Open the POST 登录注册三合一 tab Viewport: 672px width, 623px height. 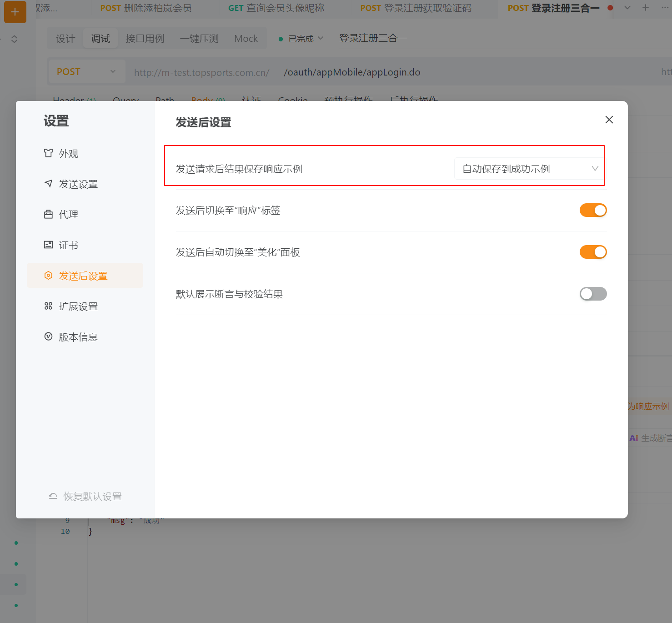coord(554,8)
